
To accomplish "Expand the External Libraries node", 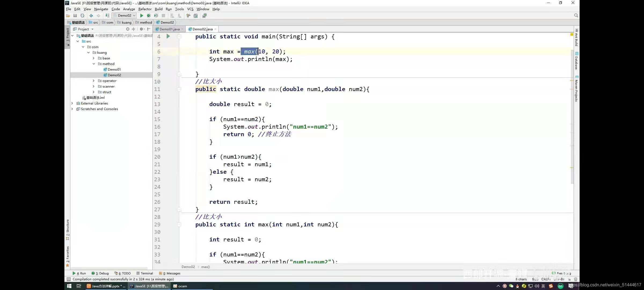I will click(x=72, y=103).
